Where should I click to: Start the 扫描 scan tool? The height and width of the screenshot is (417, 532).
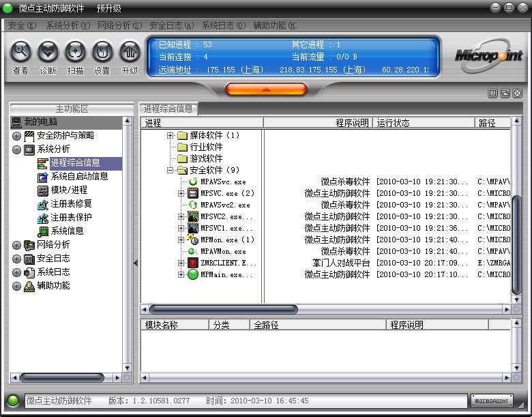point(75,52)
